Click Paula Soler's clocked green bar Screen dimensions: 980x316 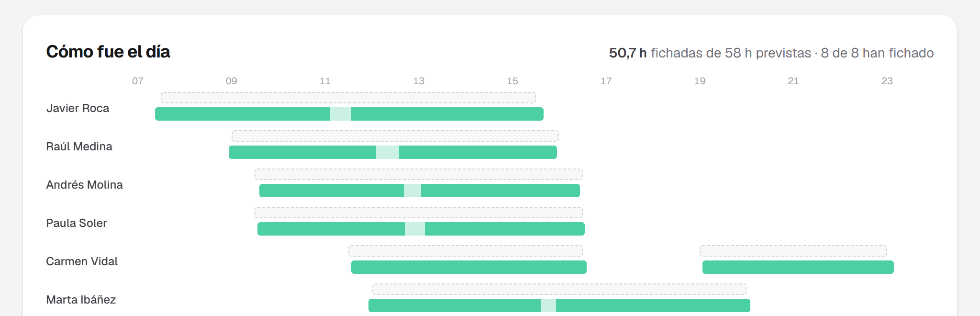421,229
